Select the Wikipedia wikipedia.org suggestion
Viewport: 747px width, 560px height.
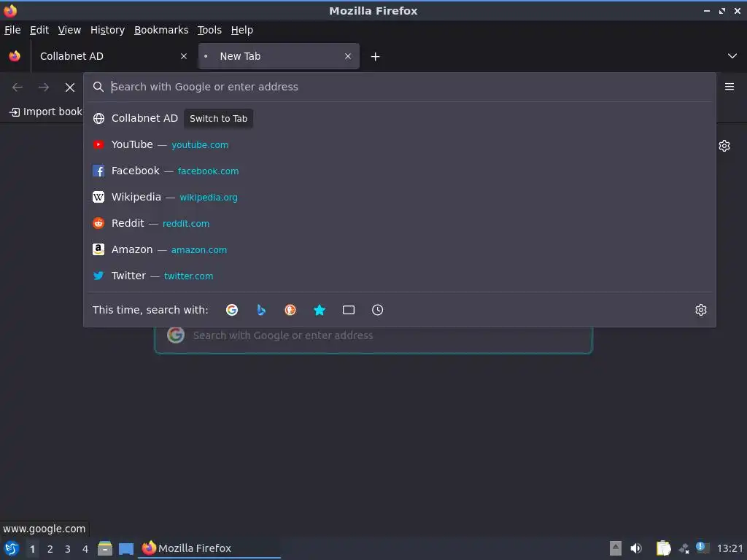click(x=400, y=197)
